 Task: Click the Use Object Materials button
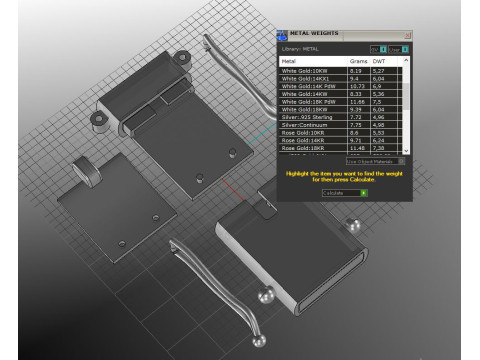(x=375, y=161)
